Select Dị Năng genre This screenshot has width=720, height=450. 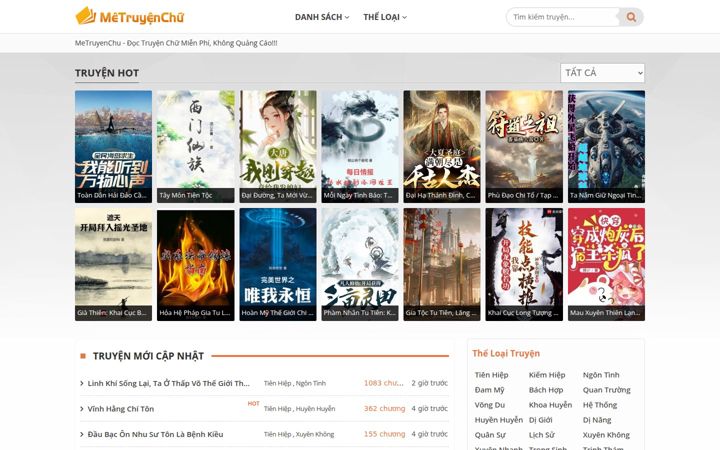(597, 420)
